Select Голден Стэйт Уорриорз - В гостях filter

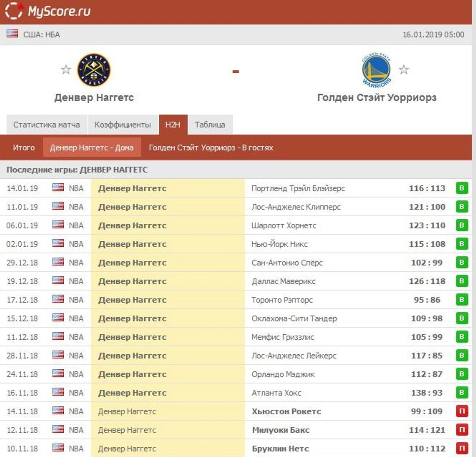211,148
